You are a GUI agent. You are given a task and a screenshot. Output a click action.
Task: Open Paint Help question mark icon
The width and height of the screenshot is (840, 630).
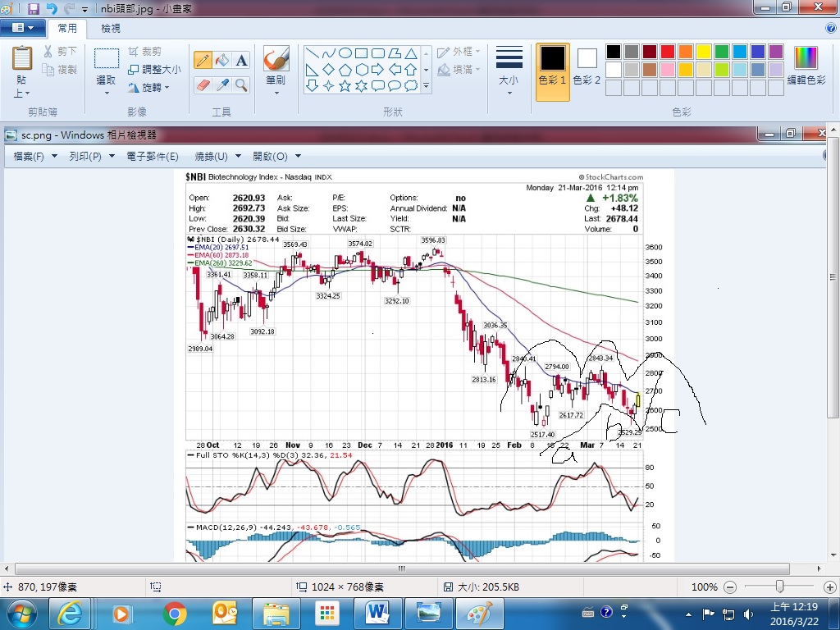[831, 28]
